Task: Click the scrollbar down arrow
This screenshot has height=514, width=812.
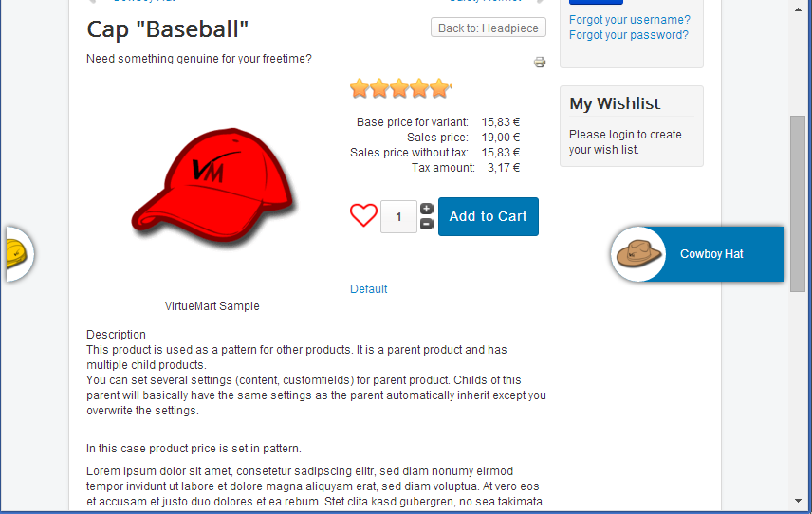Action: click(x=798, y=501)
